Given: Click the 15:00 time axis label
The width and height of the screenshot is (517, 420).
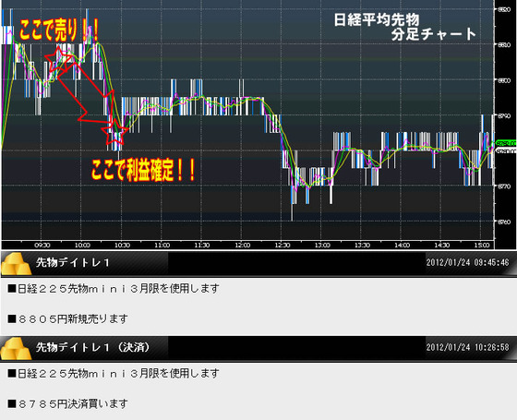Looking at the screenshot, I should pos(482,246).
